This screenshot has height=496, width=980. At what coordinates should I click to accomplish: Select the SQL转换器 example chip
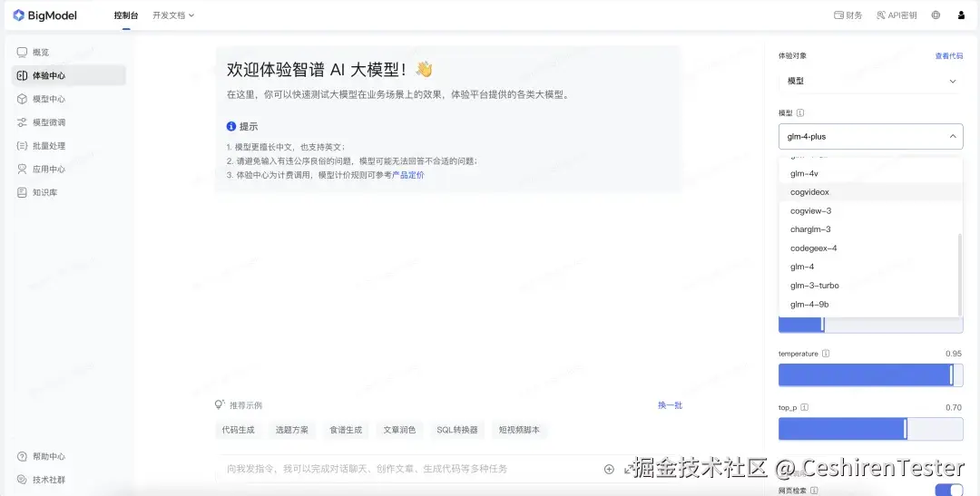pyautogui.click(x=456, y=430)
